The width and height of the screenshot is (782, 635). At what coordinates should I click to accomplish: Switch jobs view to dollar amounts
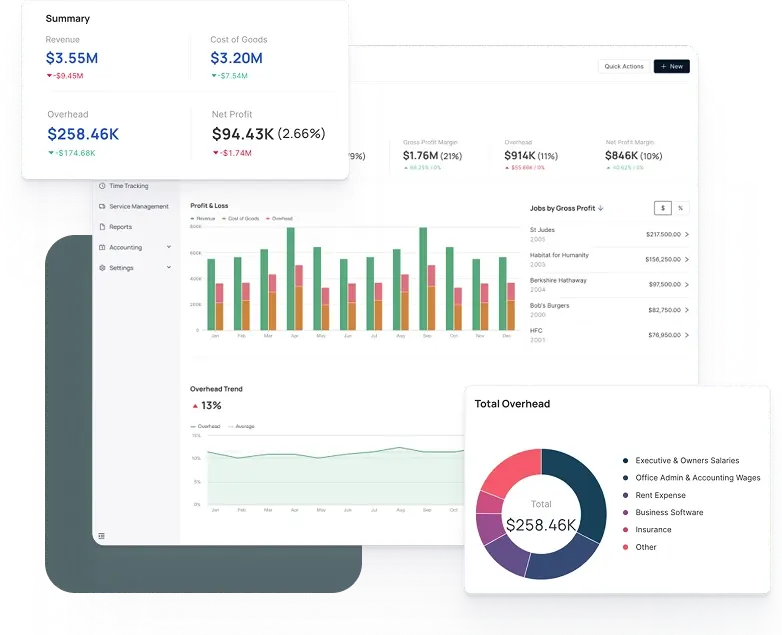(x=663, y=208)
